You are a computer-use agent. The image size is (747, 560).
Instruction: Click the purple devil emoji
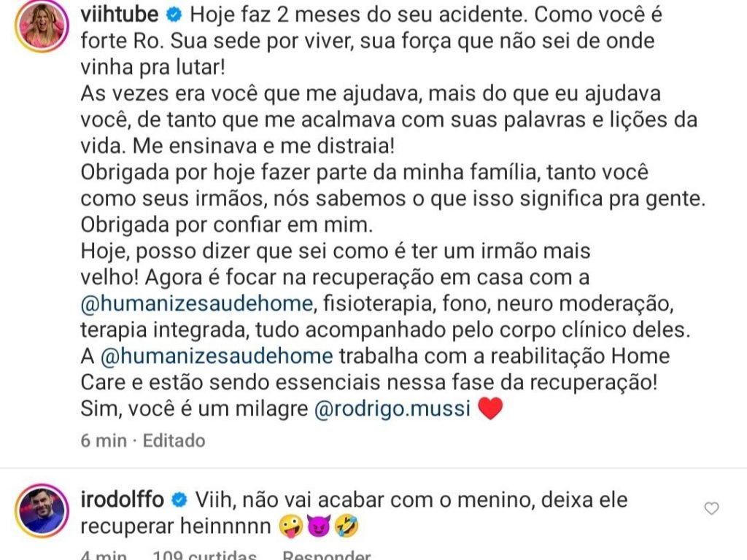click(x=319, y=526)
